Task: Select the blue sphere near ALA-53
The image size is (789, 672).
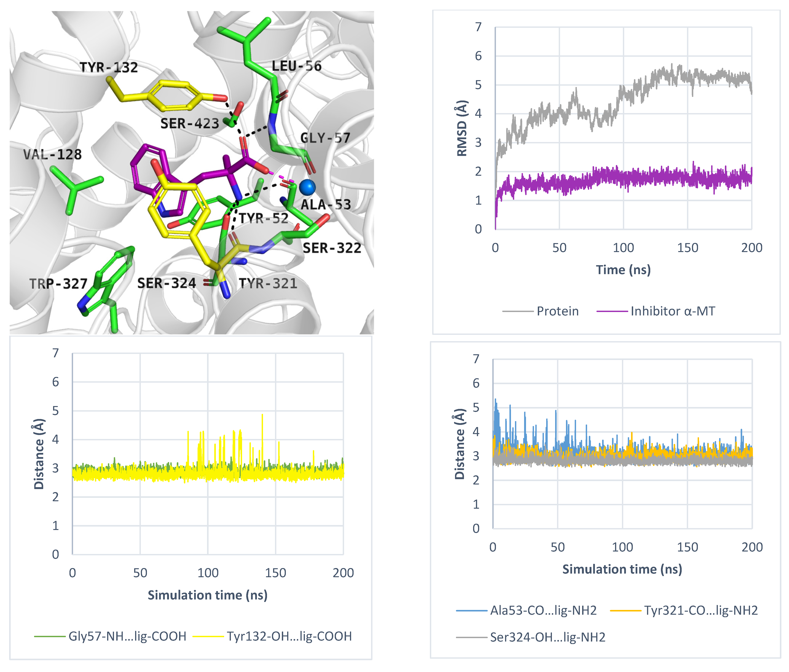Action: click(x=307, y=187)
